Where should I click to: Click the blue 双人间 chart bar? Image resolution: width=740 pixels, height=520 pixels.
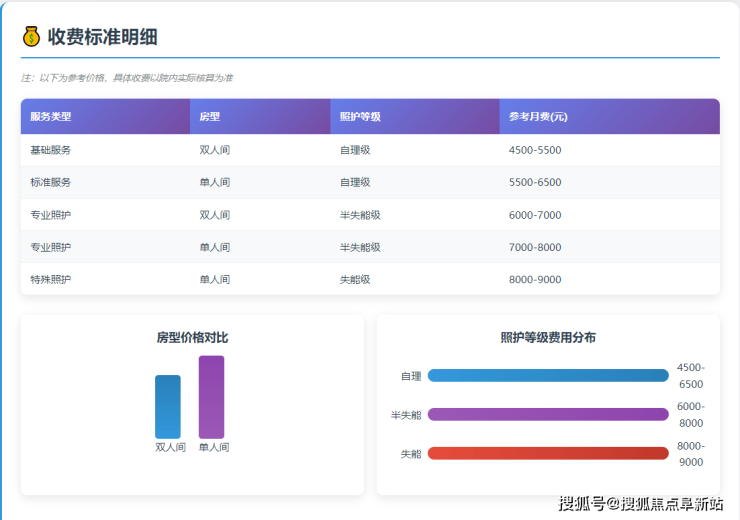[168, 406]
